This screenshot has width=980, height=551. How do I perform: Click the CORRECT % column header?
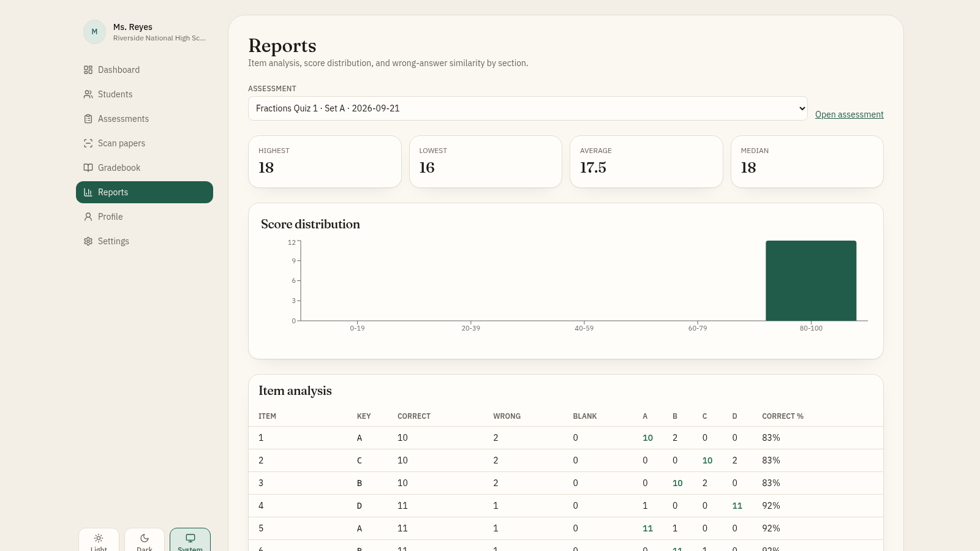(x=783, y=416)
